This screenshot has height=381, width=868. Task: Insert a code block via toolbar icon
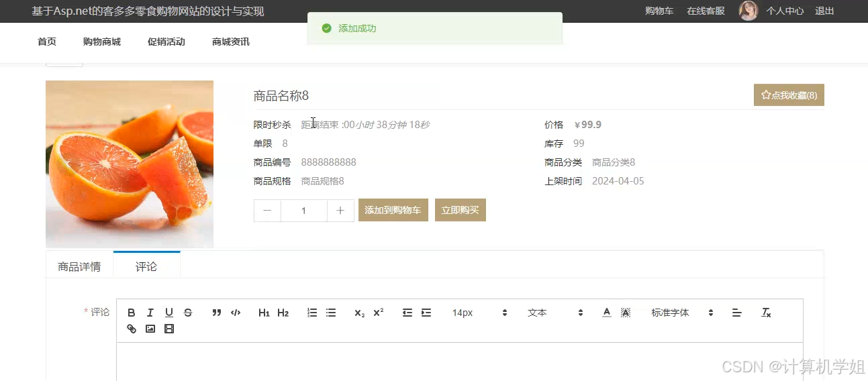click(x=236, y=313)
